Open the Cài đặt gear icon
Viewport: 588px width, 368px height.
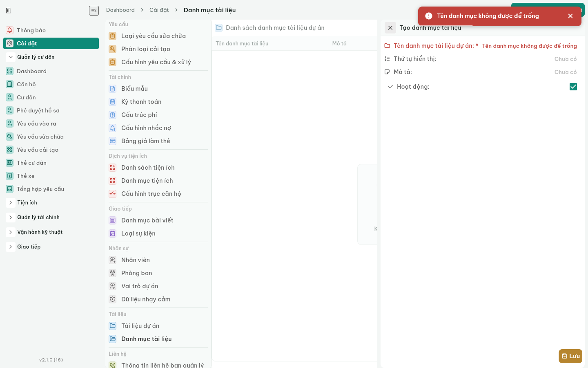point(10,43)
